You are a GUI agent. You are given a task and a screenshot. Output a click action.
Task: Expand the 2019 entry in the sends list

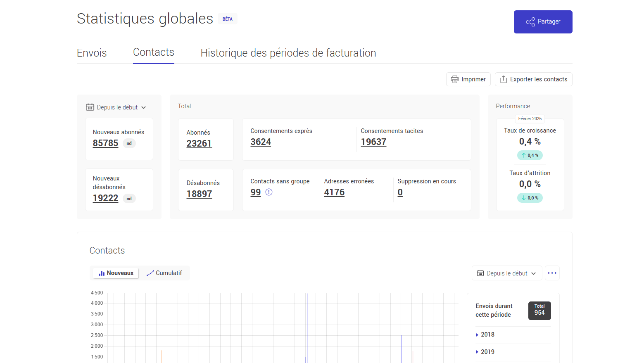[487, 352]
